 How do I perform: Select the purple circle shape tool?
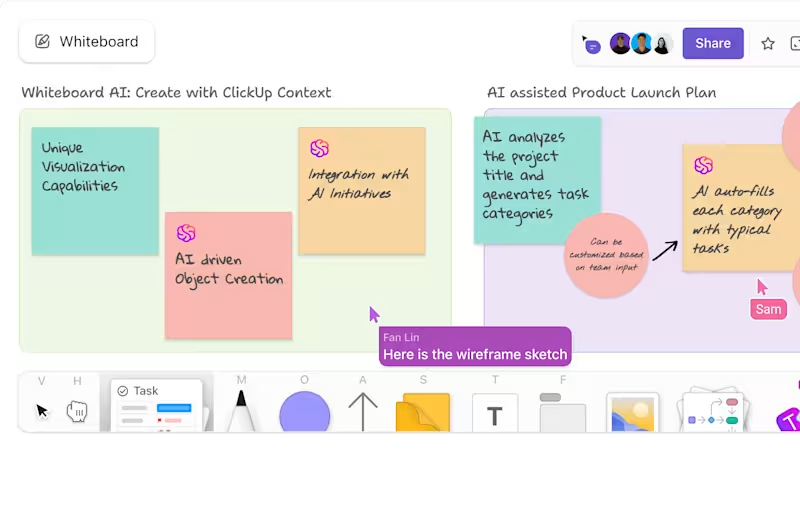(304, 412)
